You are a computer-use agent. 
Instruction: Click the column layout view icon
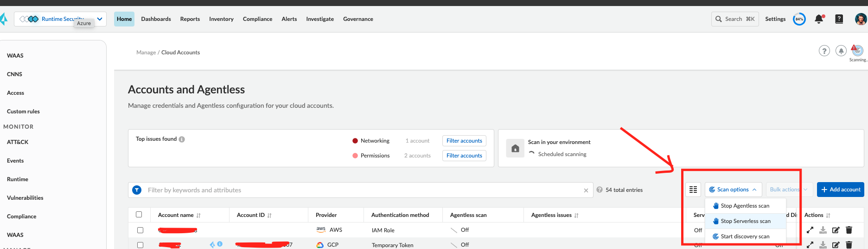693,190
